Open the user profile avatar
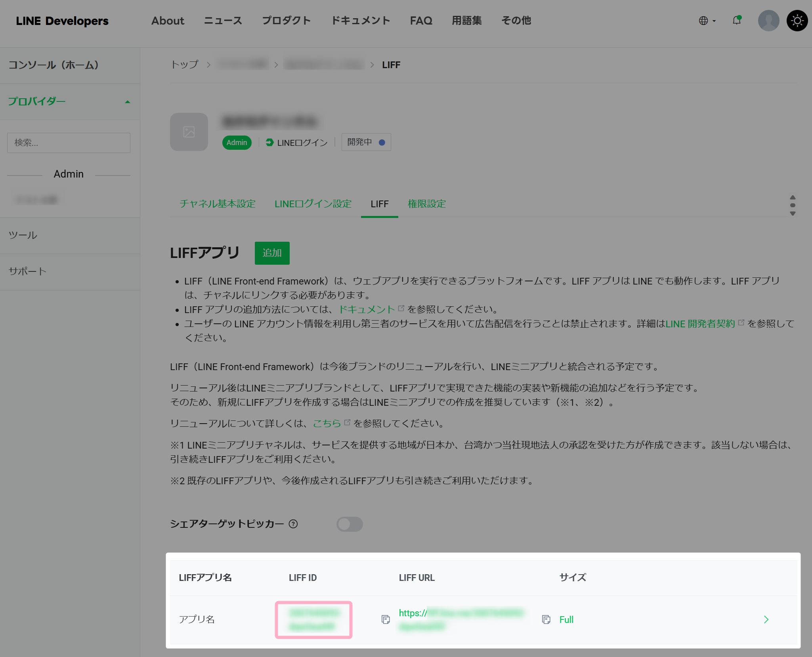Viewport: 812px width, 657px height. (x=768, y=21)
